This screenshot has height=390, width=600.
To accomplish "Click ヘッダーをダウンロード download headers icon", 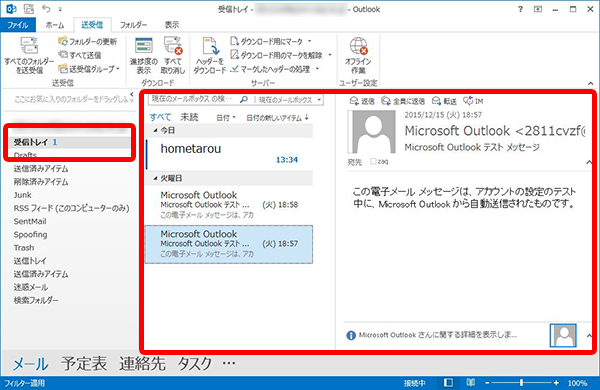I will click(210, 55).
